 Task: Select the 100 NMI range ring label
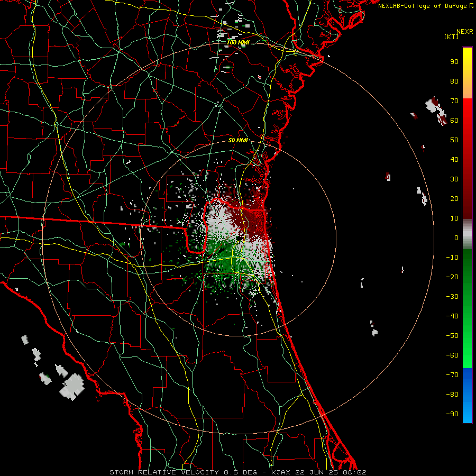click(x=238, y=42)
